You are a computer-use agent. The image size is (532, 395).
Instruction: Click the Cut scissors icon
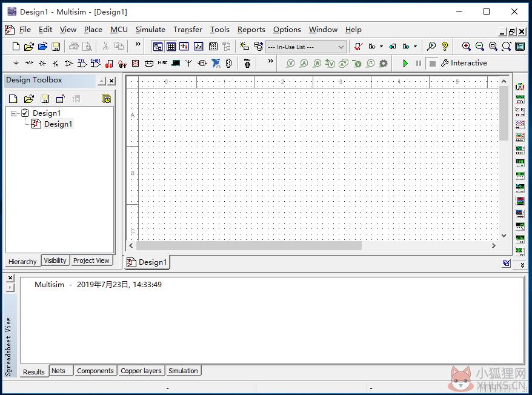(x=105, y=46)
